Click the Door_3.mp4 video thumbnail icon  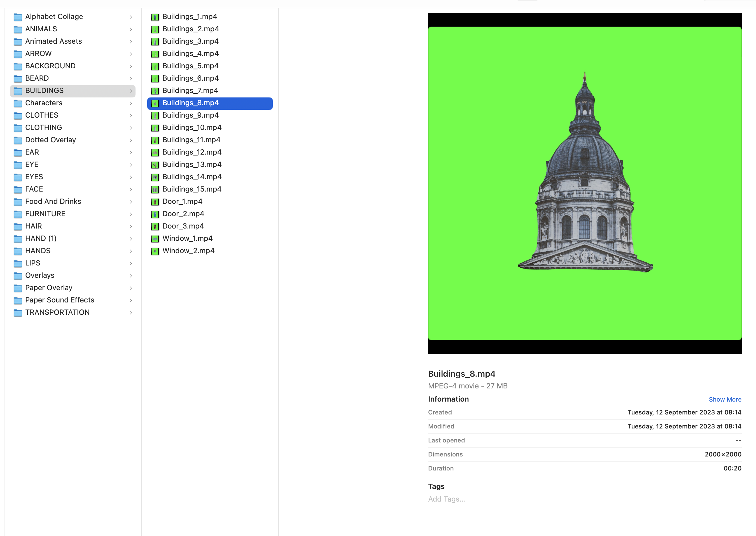(155, 226)
